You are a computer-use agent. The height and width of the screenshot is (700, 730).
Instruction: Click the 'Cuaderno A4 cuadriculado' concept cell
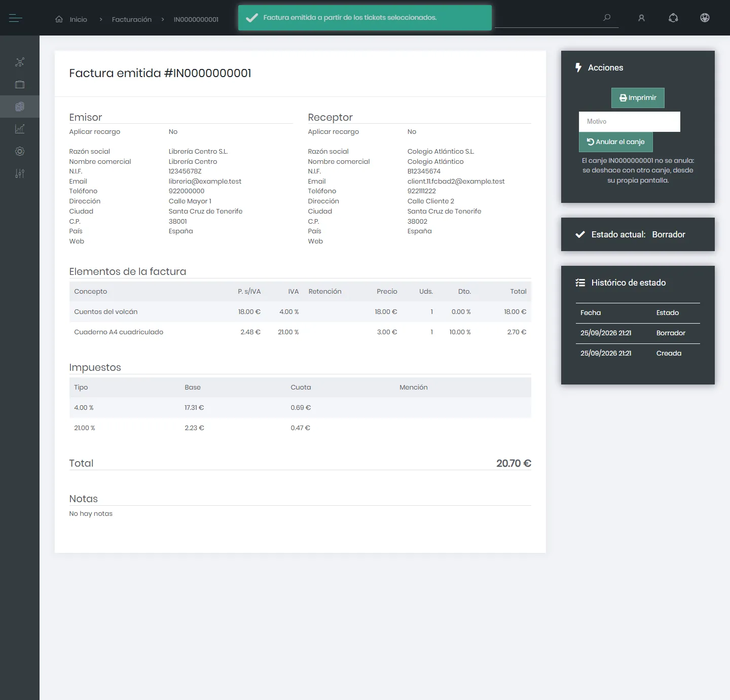[119, 332]
